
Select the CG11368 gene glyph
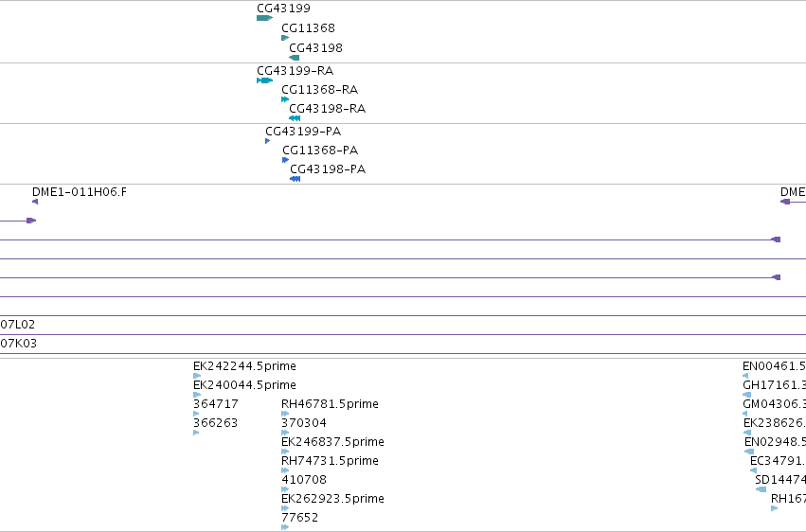(285, 38)
